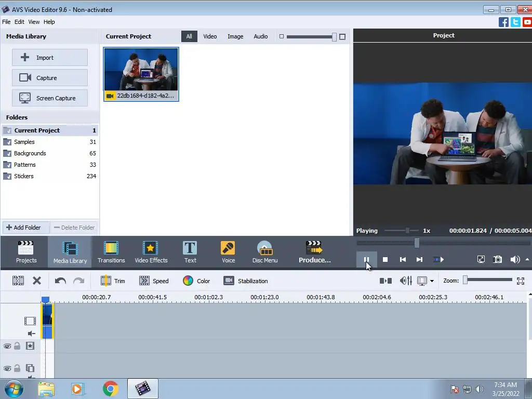The width and height of the screenshot is (532, 399).
Task: Jump to the previous frame
Action: [403, 260]
